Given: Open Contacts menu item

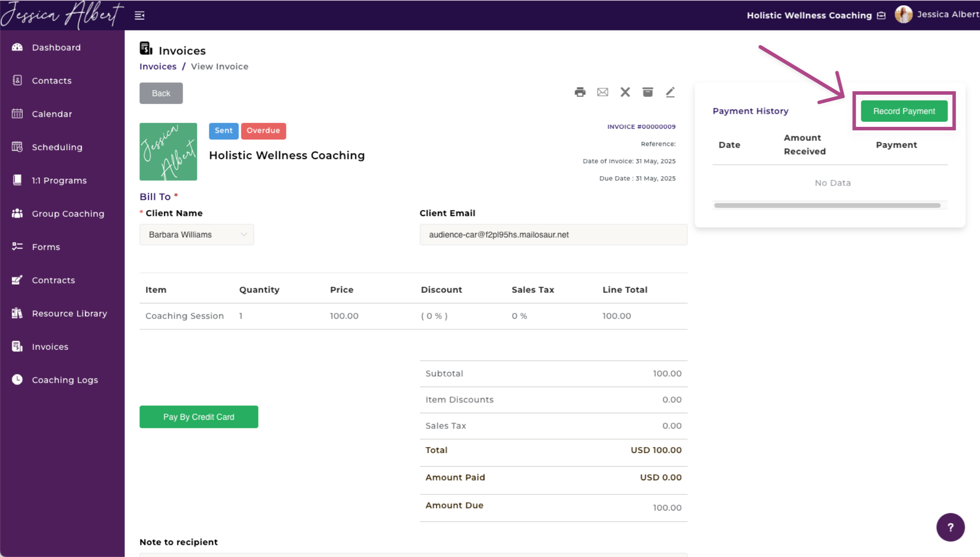Looking at the screenshot, I should click(x=52, y=80).
